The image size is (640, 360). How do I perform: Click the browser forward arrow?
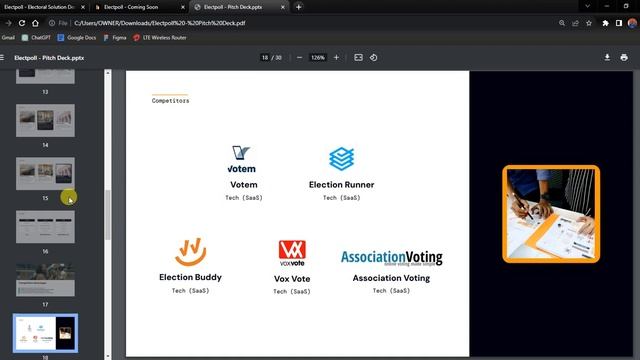[9, 23]
